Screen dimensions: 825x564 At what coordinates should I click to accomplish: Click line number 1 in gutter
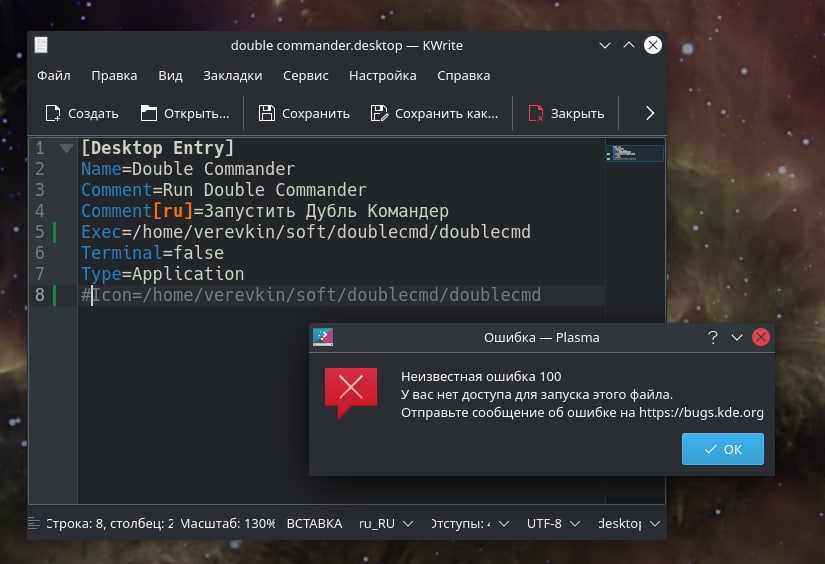point(40,148)
